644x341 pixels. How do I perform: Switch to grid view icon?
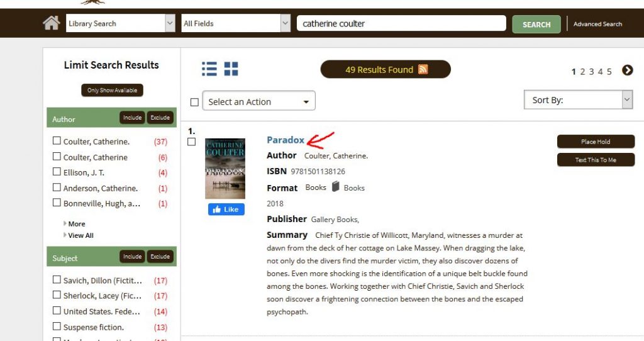click(x=231, y=69)
